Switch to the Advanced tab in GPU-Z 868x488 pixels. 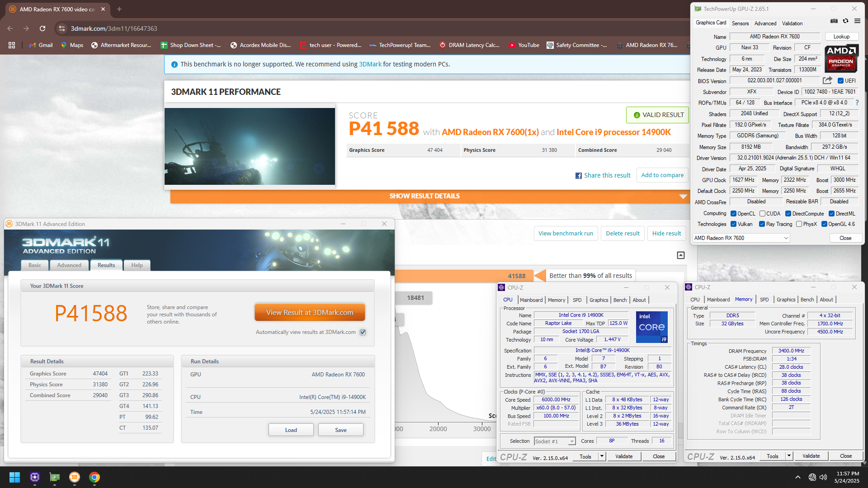click(x=765, y=23)
